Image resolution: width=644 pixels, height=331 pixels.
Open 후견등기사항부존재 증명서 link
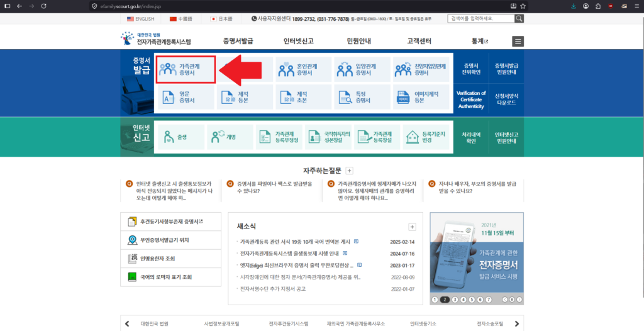point(171,222)
